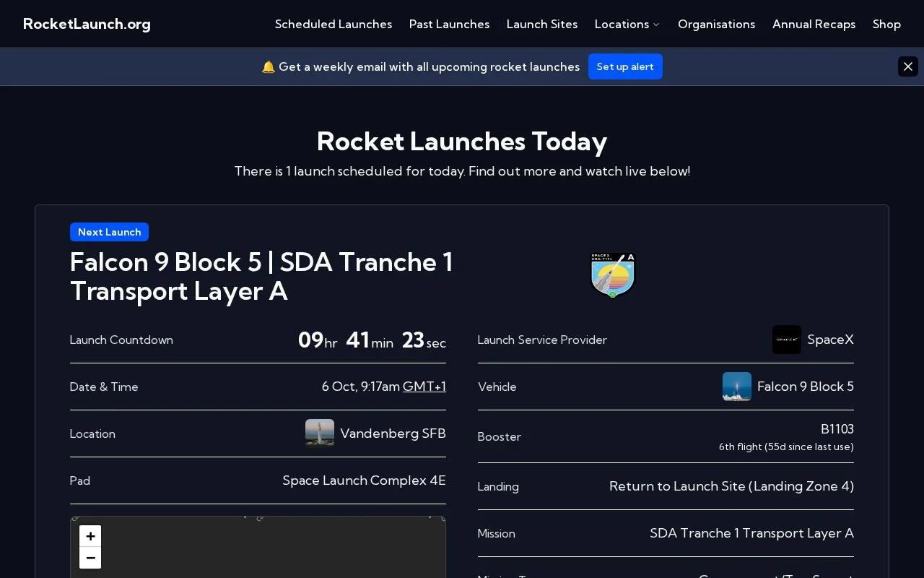Click booster B1103 text
924x578 pixels.
click(x=837, y=429)
